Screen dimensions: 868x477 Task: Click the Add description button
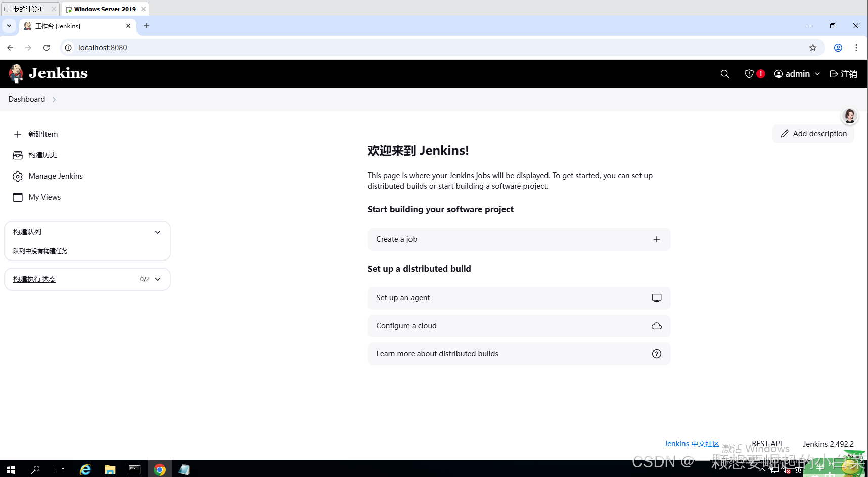(x=813, y=134)
